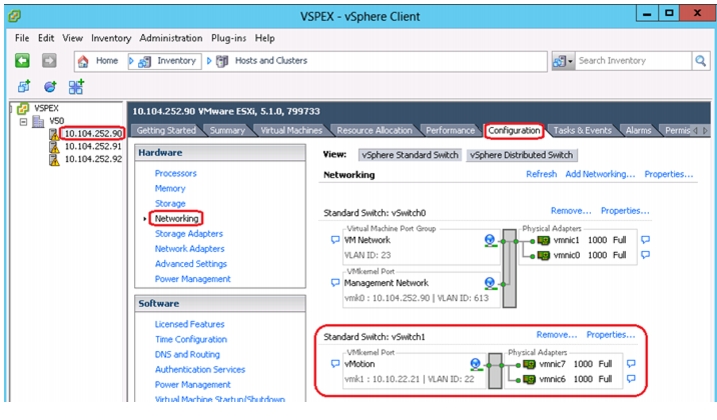Click the second toolbar globe icon
Viewport: 717px width, 420px height.
point(50,86)
